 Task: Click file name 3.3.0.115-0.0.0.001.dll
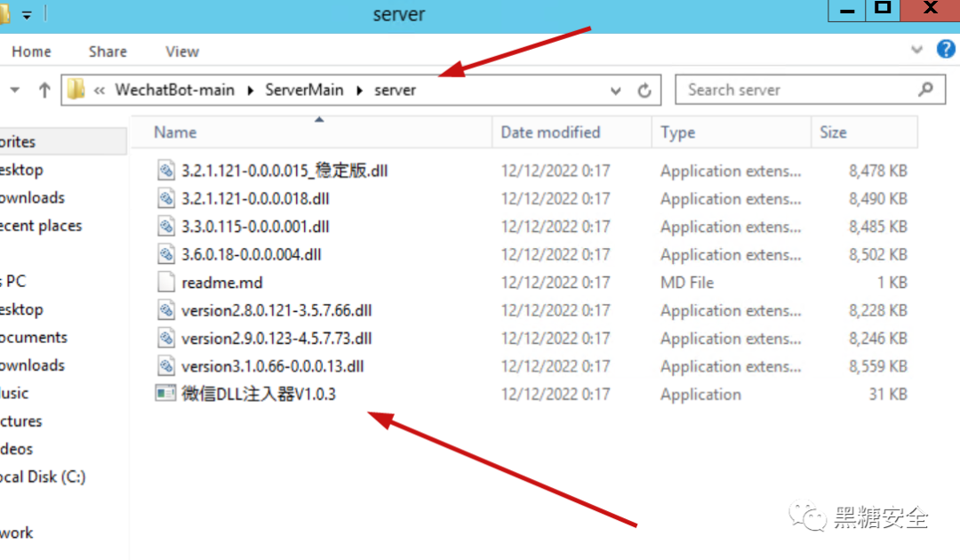(255, 227)
